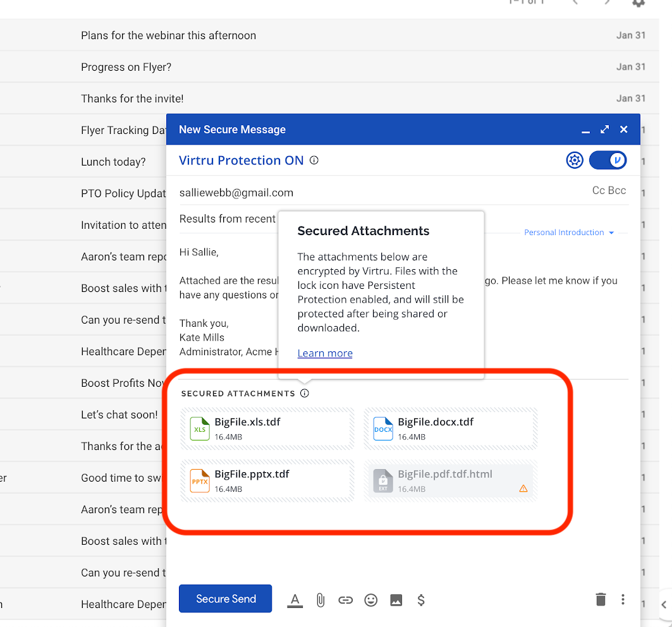This screenshot has height=627, width=672.
Task: Open more options three-dot menu
Action: 623,599
